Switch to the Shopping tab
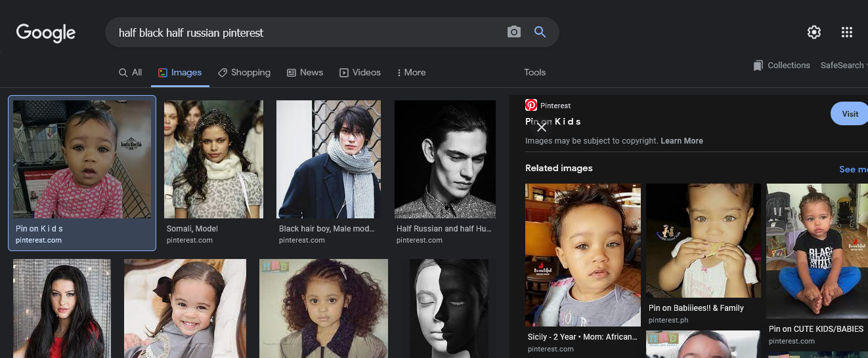Image resolution: width=868 pixels, height=358 pixels. pos(244,73)
